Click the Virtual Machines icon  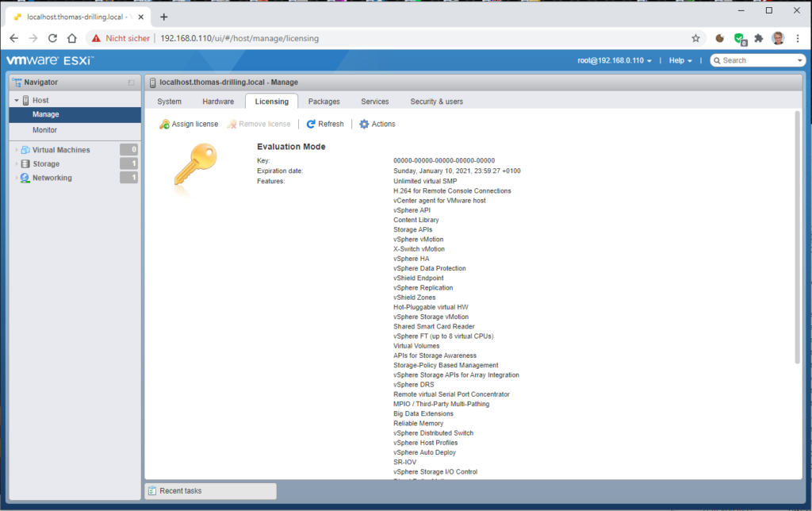tap(25, 150)
